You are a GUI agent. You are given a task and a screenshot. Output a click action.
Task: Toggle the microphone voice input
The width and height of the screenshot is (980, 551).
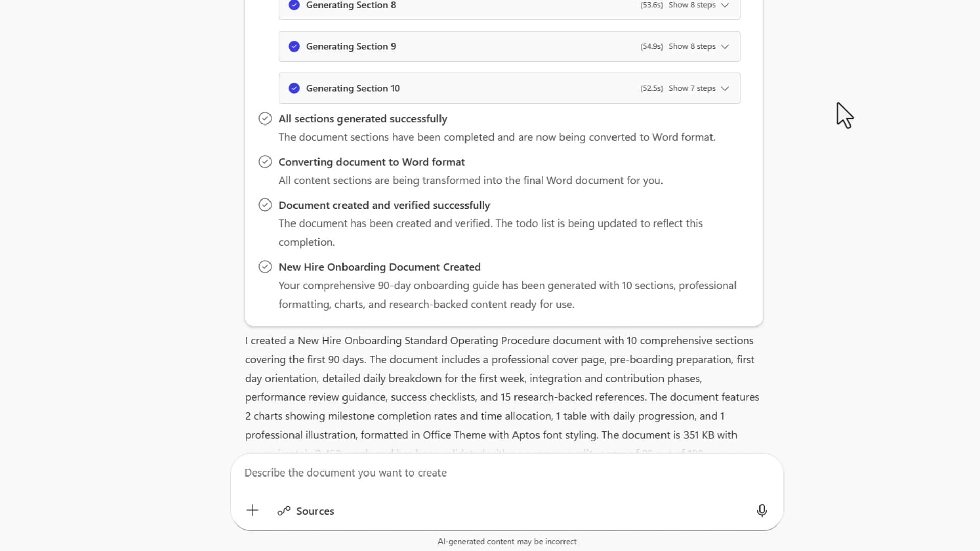point(762,511)
